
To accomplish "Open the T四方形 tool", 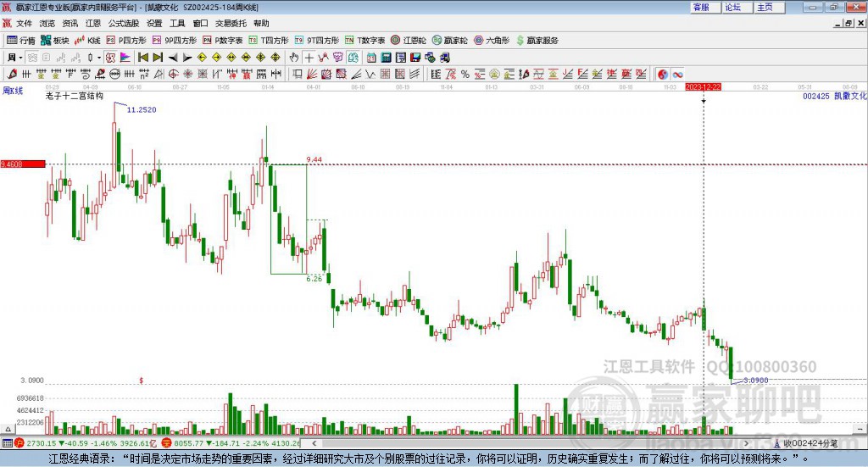I will (x=269, y=41).
